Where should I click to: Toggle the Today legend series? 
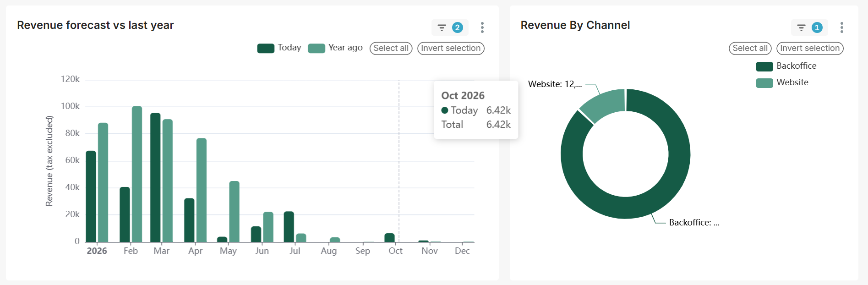pos(289,48)
